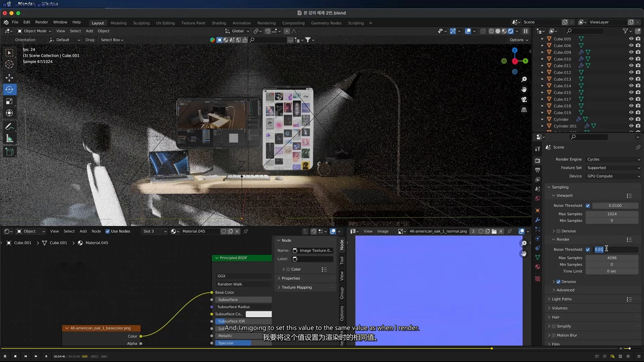
Task: Open the Render Engine Cycles dropdown
Action: coord(613,159)
